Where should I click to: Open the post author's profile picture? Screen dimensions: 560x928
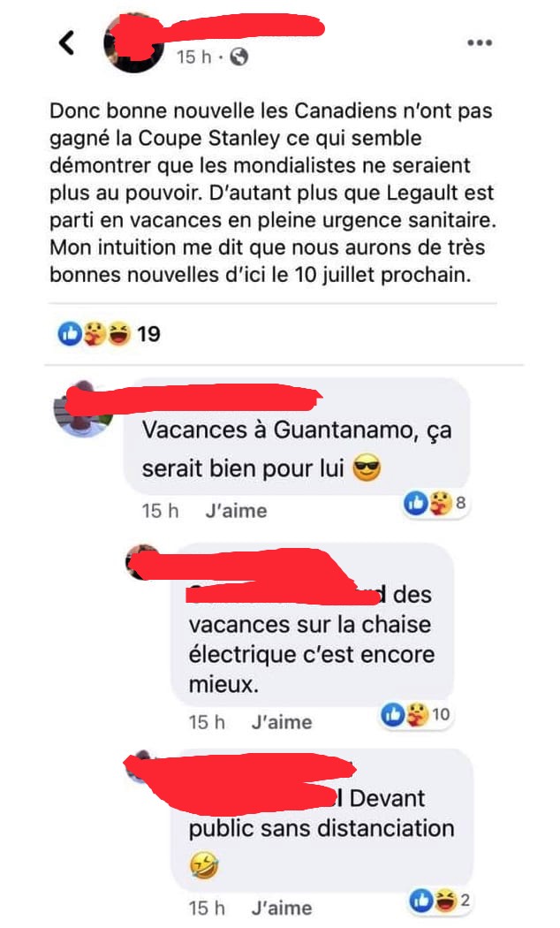point(132,44)
